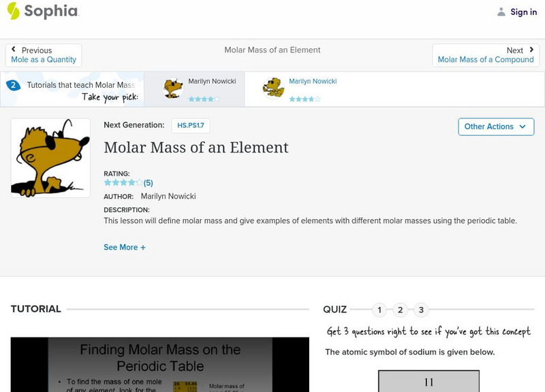Click the large gopher author image
This screenshot has height=392, width=545.
(x=50, y=158)
